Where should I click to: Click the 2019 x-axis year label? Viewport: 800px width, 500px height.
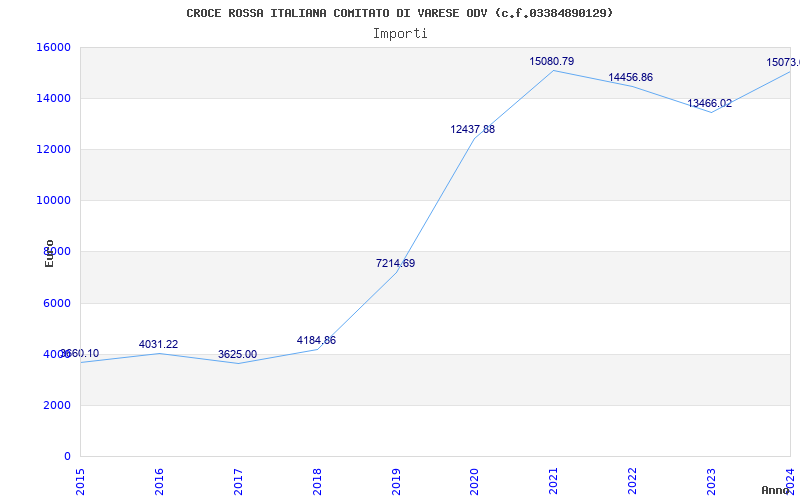(396, 482)
